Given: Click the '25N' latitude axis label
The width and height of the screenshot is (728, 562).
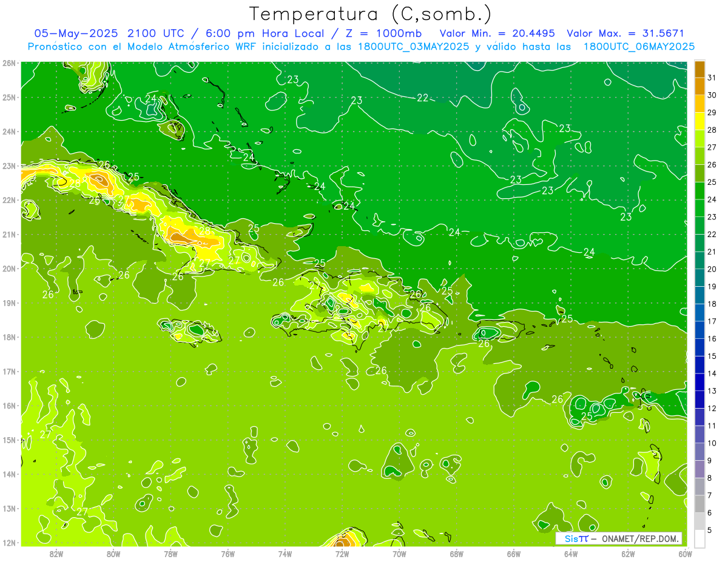Looking at the screenshot, I should pos(8,97).
